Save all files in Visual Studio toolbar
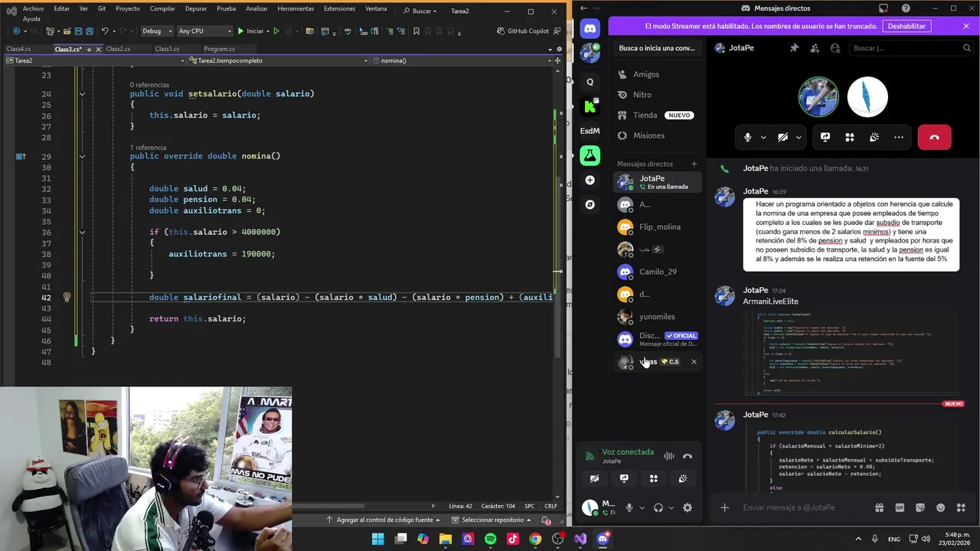 click(x=90, y=31)
